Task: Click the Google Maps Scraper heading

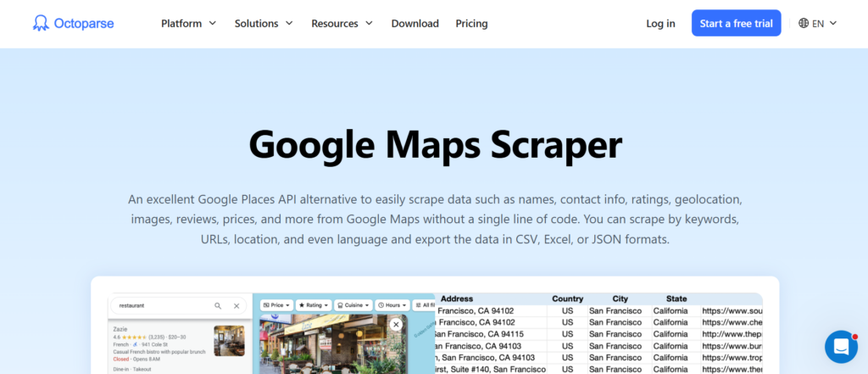Action: [x=435, y=145]
